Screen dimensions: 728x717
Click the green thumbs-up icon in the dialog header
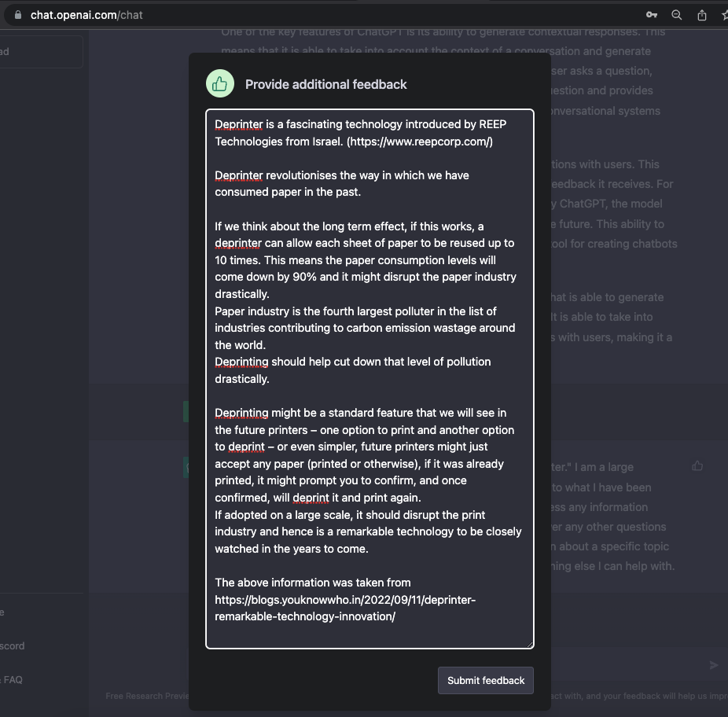[219, 83]
